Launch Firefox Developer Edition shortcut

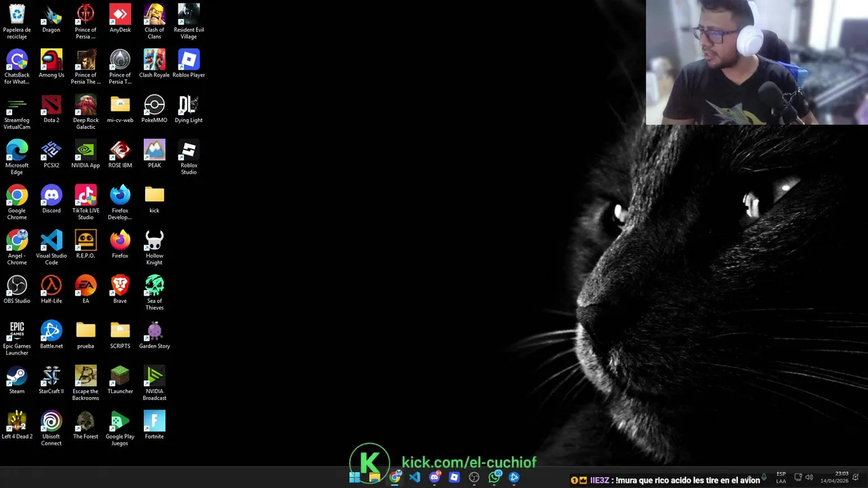(120, 202)
